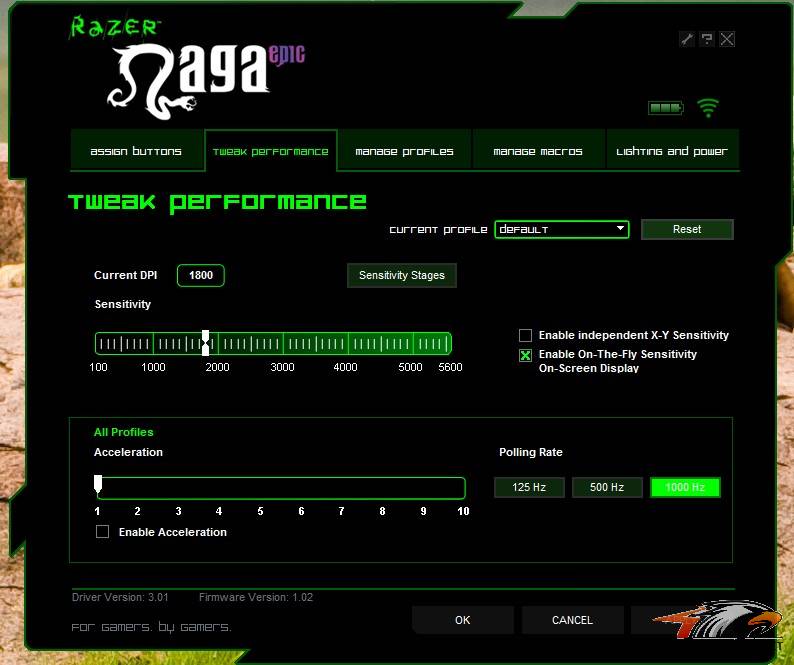Click the Razer brand logo text
Viewport: 794px width, 665px height.
tap(114, 27)
